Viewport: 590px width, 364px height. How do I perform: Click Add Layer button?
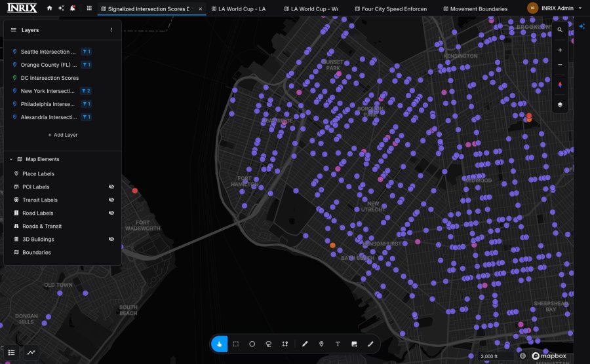63,135
